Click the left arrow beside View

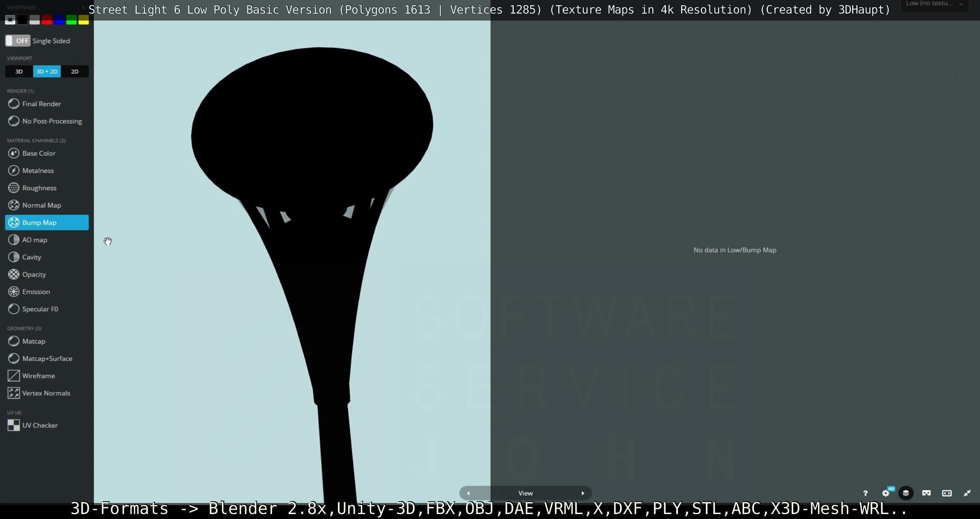tap(468, 493)
